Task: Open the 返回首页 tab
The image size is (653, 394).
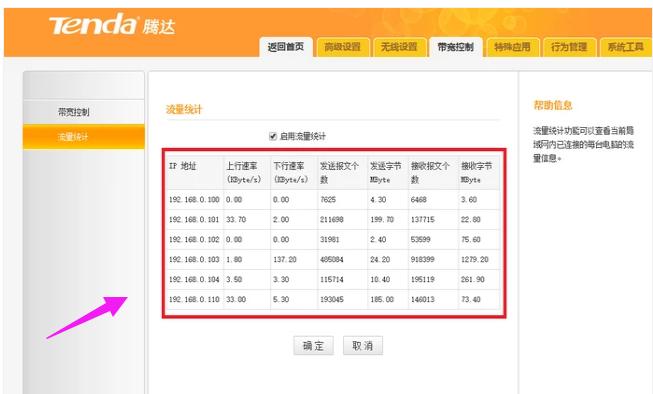Action: (x=286, y=47)
